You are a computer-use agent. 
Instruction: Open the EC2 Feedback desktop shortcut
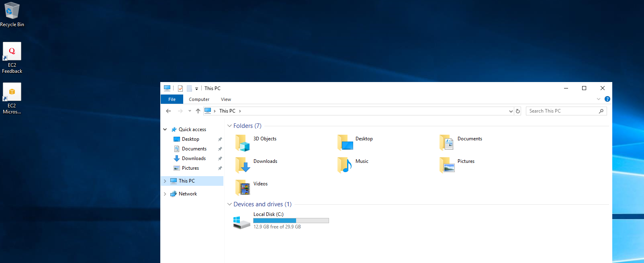pos(12,58)
